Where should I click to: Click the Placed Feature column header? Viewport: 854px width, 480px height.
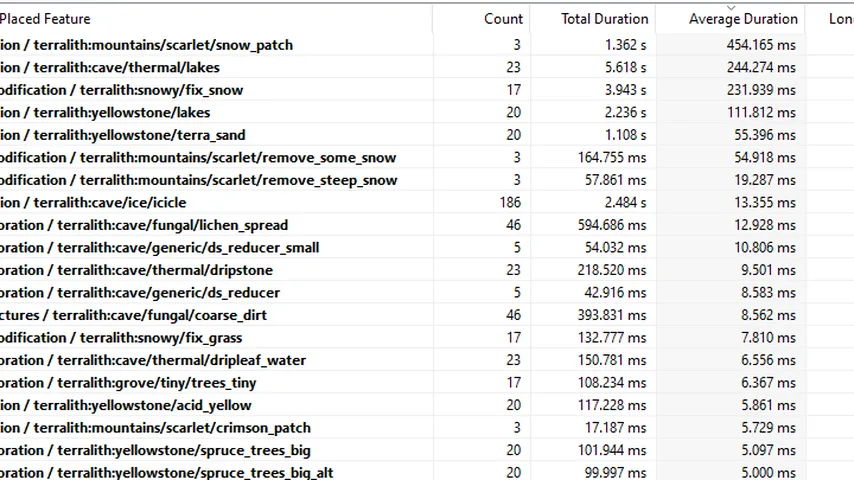45,19
